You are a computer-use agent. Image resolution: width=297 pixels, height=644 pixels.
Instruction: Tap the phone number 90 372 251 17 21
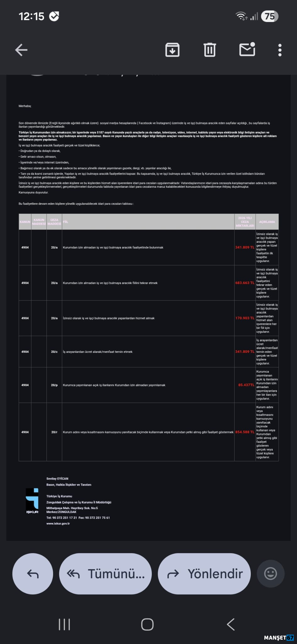point(64,518)
